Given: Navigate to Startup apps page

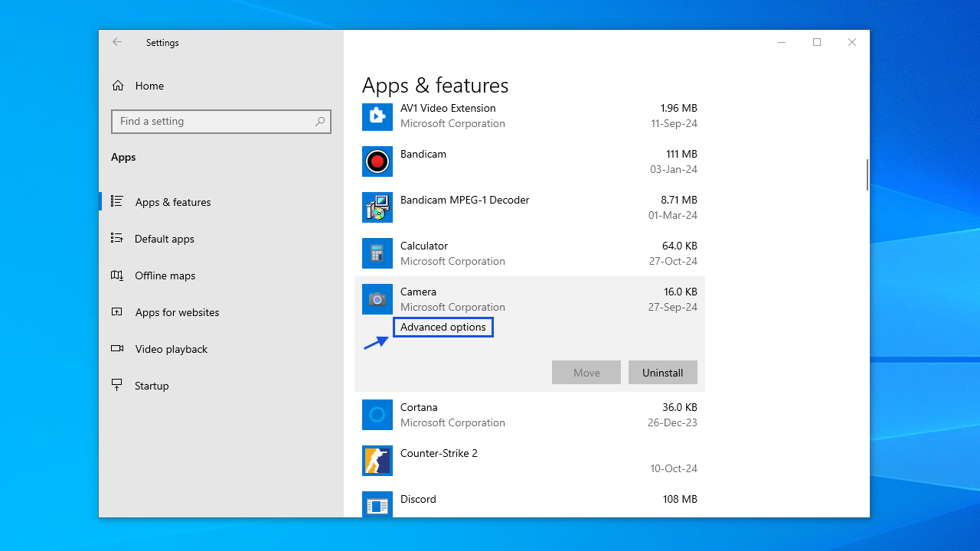Looking at the screenshot, I should click(x=152, y=386).
